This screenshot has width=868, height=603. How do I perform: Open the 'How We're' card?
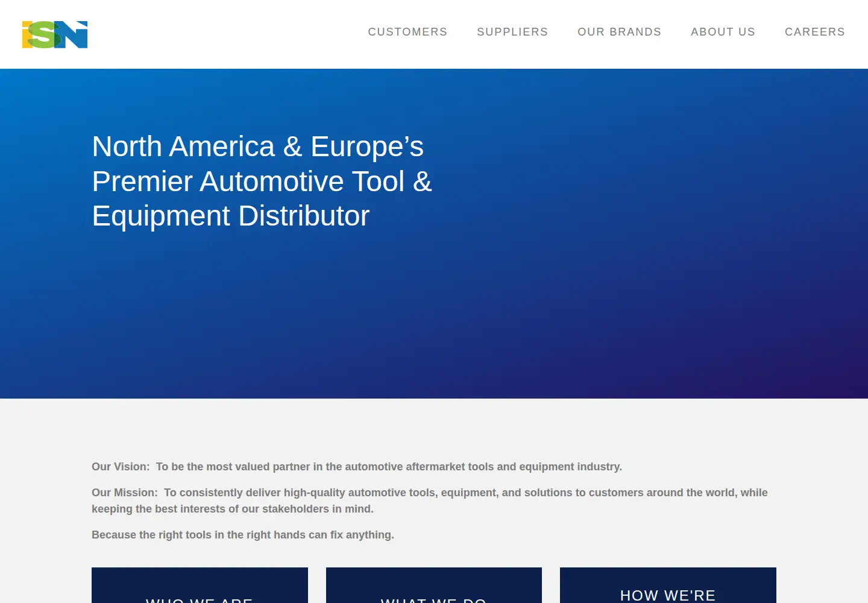pos(668,586)
